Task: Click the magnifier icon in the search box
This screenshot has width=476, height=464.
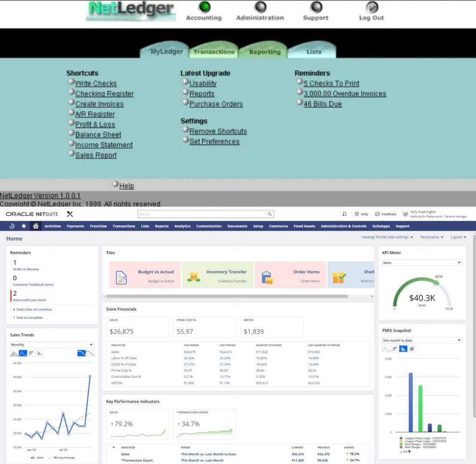Action: click(269, 214)
